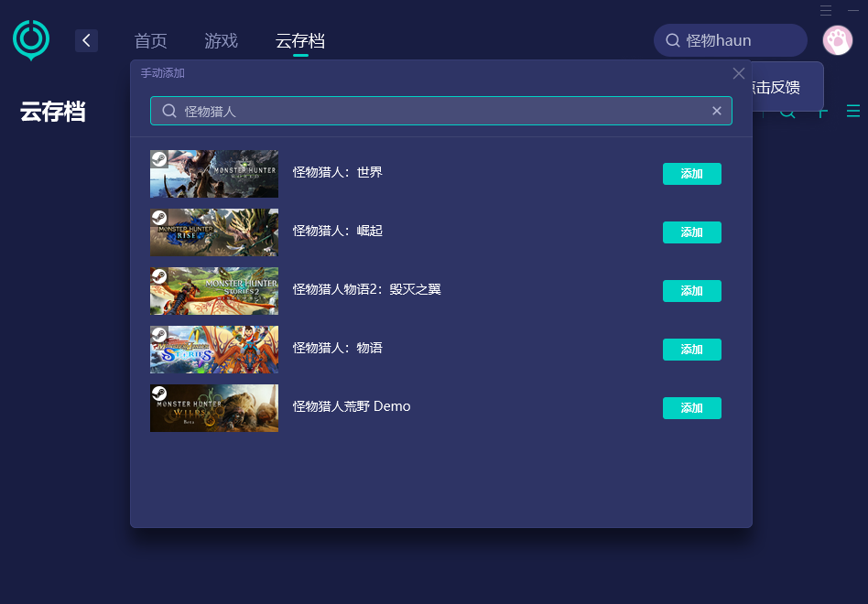Viewport: 868px width, 604px height.
Task: Switch to the 游戏 tab
Action: [221, 40]
